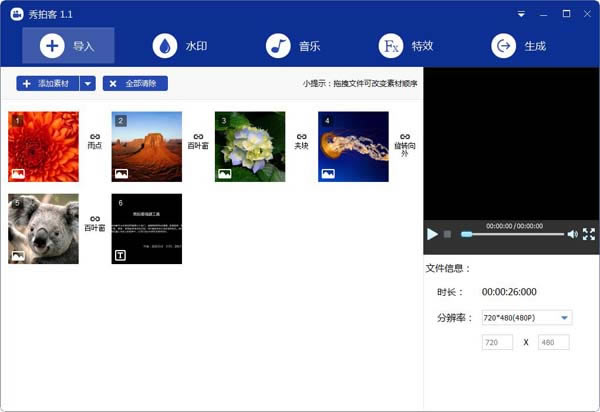
Task: Click the 添加素材 add material button
Action: pos(48,84)
